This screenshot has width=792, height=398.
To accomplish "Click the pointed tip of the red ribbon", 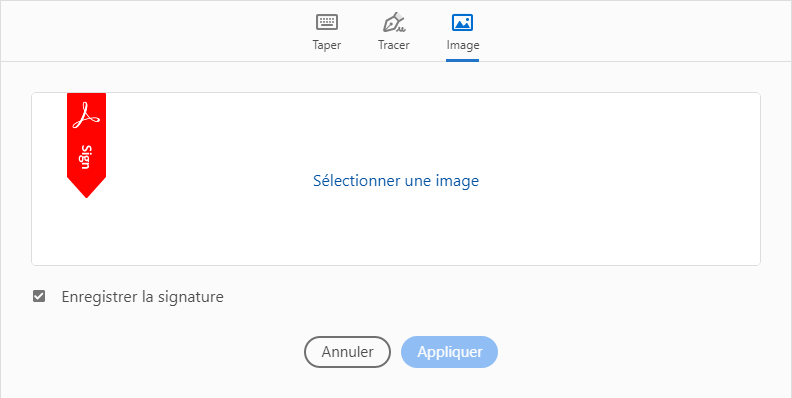I will tap(86, 188).
